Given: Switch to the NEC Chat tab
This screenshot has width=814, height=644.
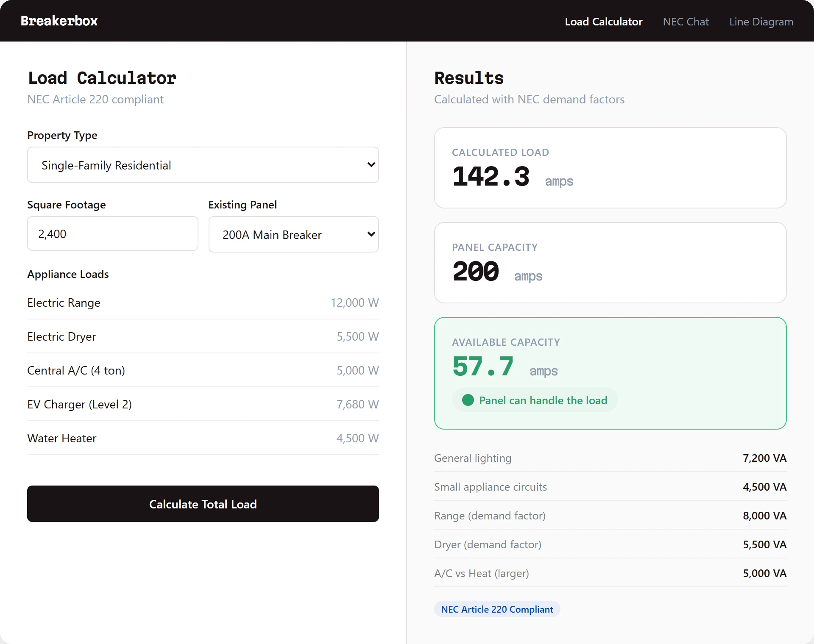Looking at the screenshot, I should click(686, 22).
